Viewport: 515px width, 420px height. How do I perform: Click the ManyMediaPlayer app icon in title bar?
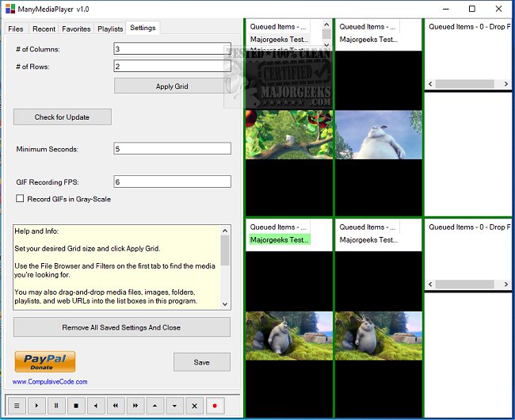pos(10,9)
